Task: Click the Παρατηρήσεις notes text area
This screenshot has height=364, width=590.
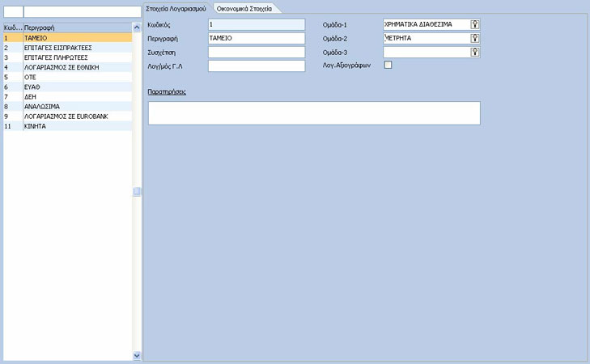Action: click(314, 112)
